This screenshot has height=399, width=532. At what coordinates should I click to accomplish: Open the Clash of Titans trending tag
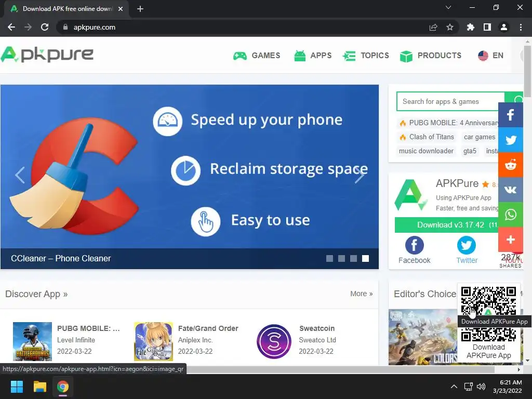click(427, 137)
